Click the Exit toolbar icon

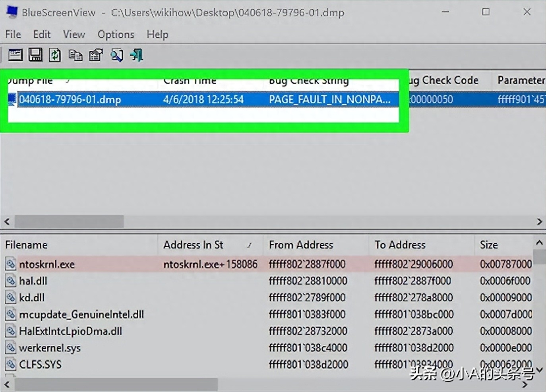click(137, 55)
